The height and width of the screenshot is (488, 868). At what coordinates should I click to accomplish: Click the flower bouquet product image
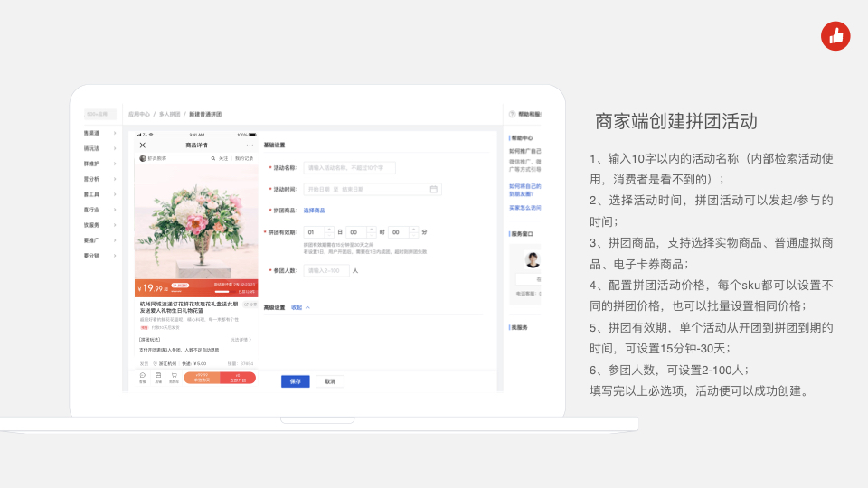click(196, 221)
